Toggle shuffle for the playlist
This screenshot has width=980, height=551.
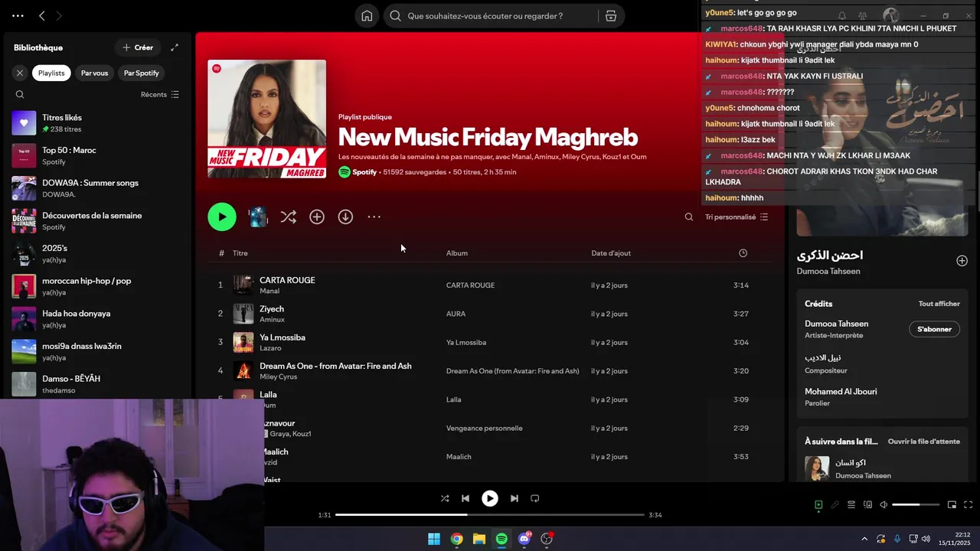coord(288,217)
